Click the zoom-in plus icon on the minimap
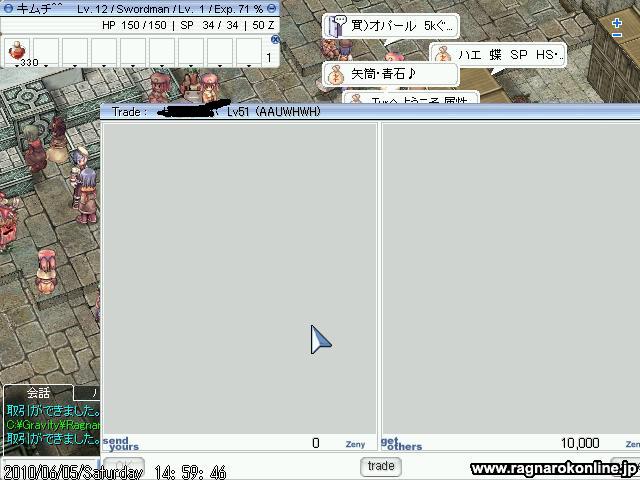The width and height of the screenshot is (640, 480). [617, 23]
